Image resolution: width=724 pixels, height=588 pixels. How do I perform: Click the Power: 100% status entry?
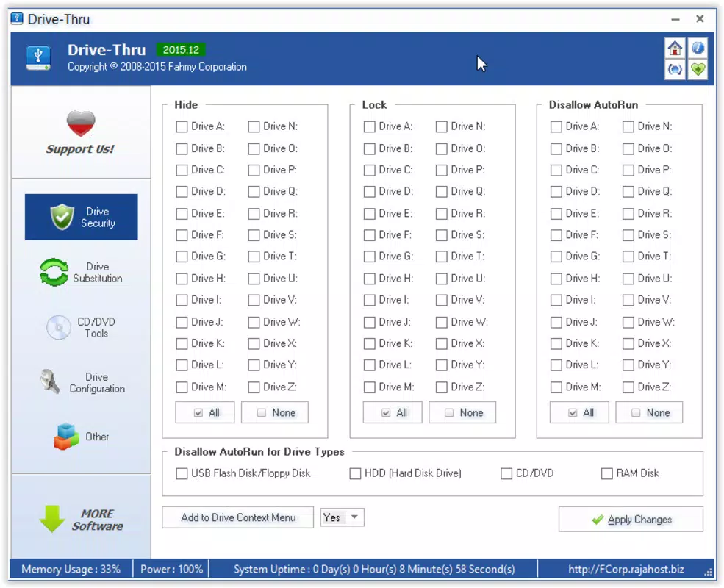click(x=172, y=569)
